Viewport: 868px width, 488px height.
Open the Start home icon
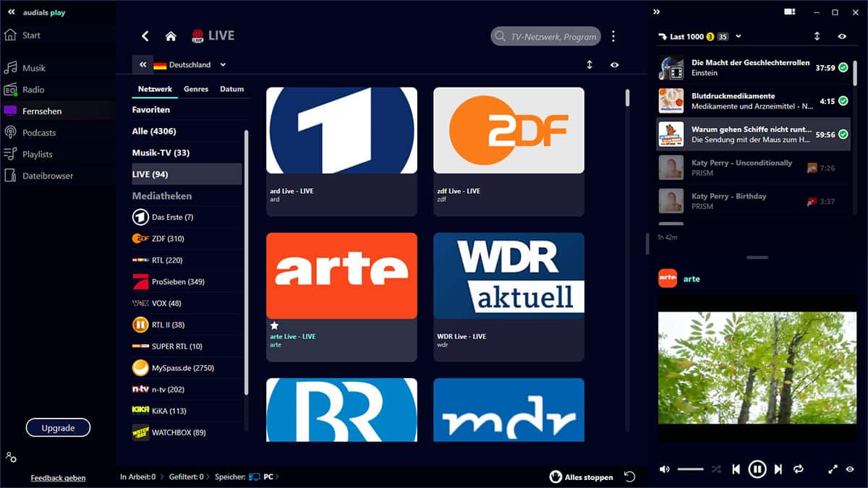(x=10, y=35)
